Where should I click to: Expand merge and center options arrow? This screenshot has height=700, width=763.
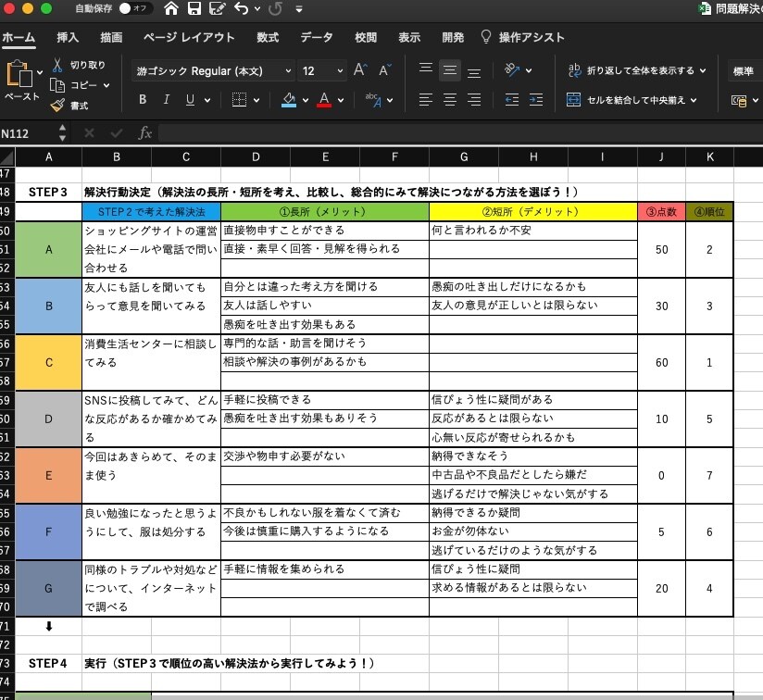pos(694,100)
